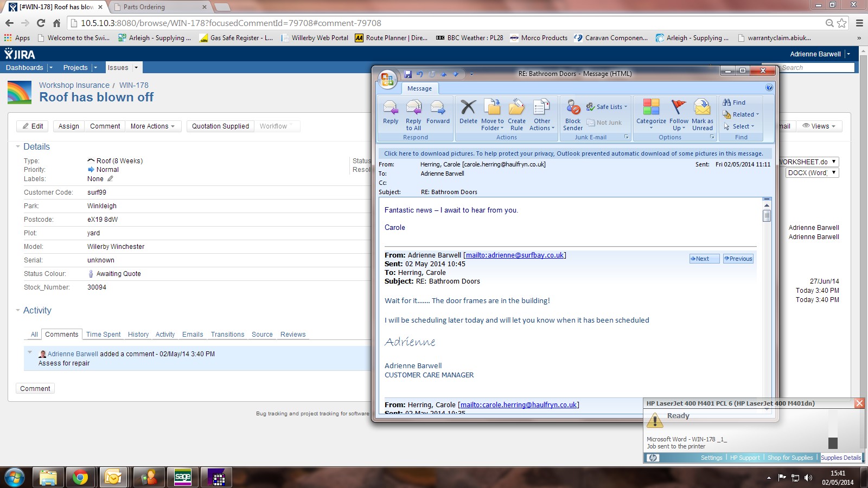Open the Workshop Insurance project link

(74, 85)
